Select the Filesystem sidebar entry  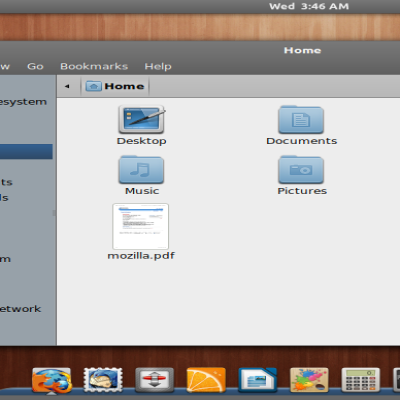(x=23, y=102)
